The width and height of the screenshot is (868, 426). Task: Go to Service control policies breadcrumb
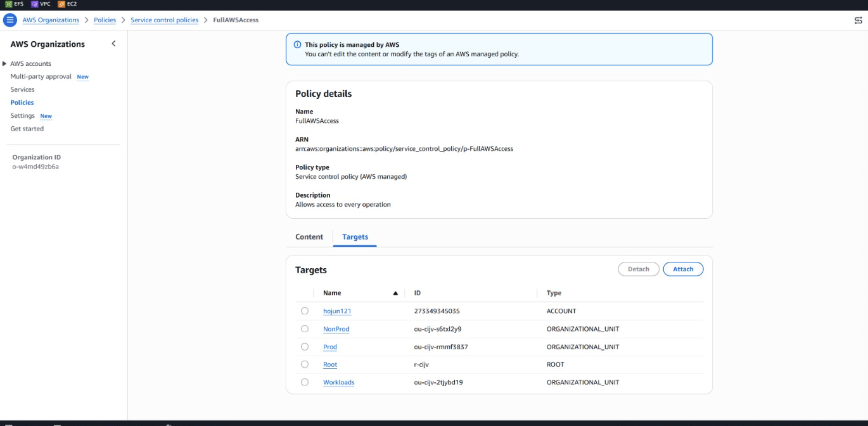coord(164,20)
